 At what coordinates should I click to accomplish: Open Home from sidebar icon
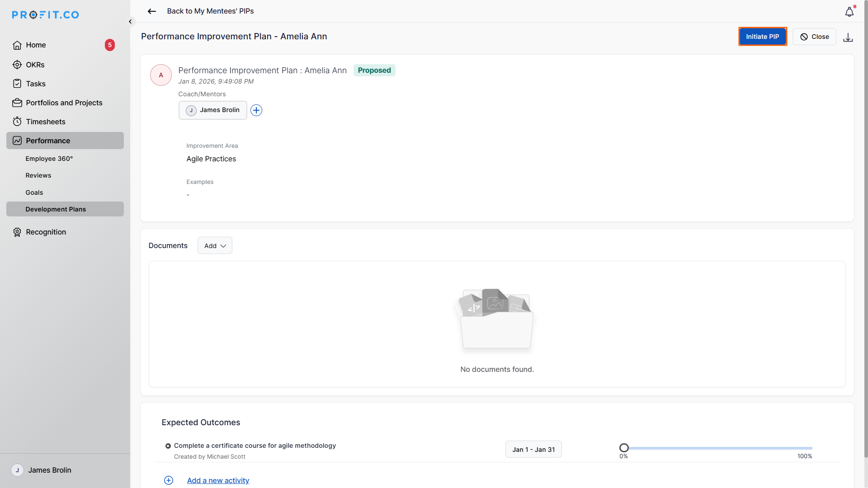(17, 45)
